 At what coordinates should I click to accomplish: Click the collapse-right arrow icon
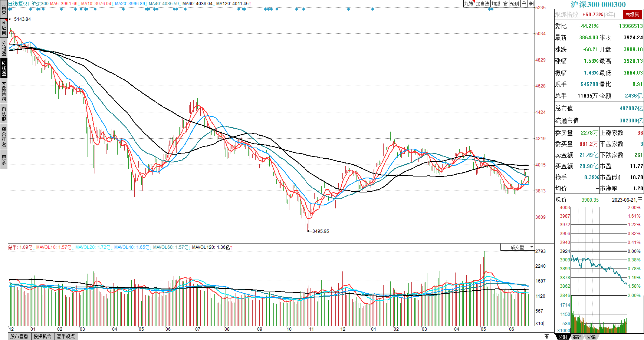tap(531, 4)
